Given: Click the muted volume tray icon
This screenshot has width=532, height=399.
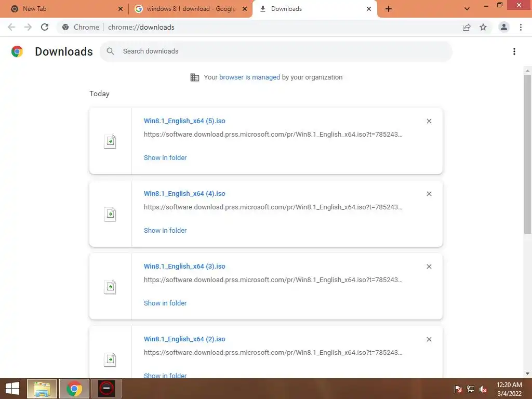Looking at the screenshot, I should [483, 389].
